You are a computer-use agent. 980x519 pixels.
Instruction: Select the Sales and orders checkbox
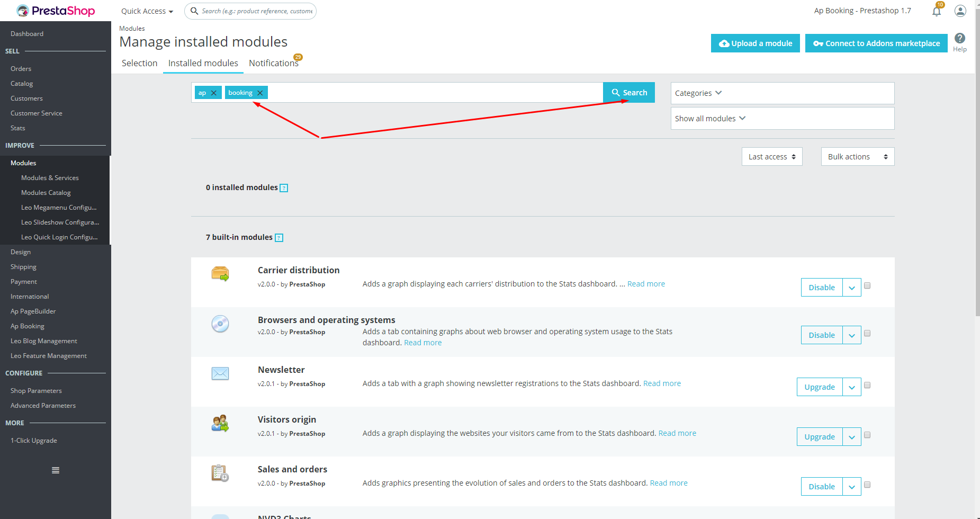(x=867, y=485)
